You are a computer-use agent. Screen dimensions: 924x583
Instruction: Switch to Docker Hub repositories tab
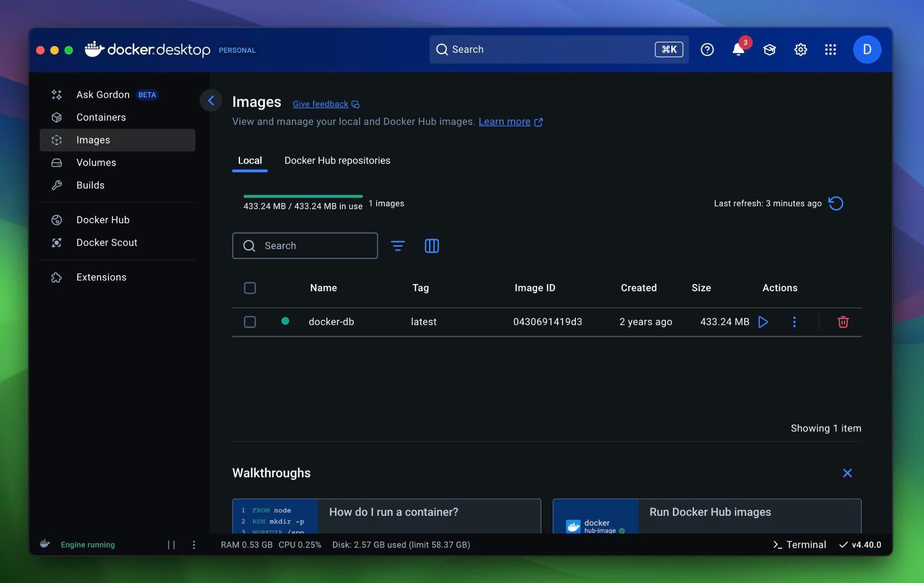tap(337, 161)
